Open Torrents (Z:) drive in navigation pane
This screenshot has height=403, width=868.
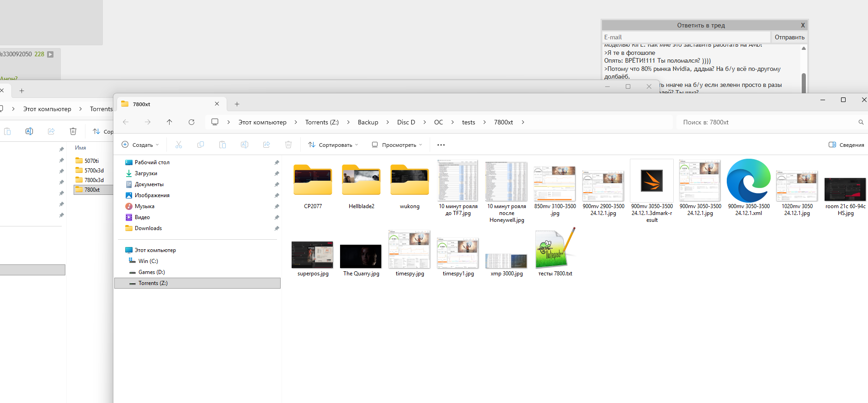(x=197, y=283)
